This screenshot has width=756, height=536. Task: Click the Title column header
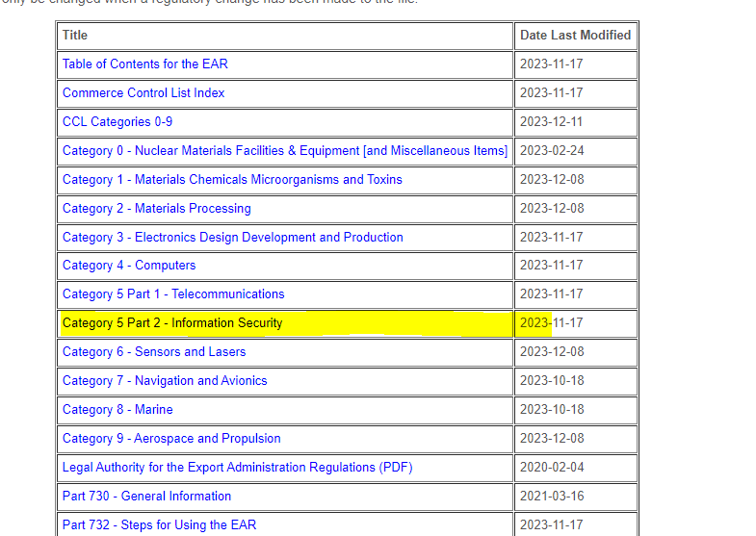(x=75, y=36)
